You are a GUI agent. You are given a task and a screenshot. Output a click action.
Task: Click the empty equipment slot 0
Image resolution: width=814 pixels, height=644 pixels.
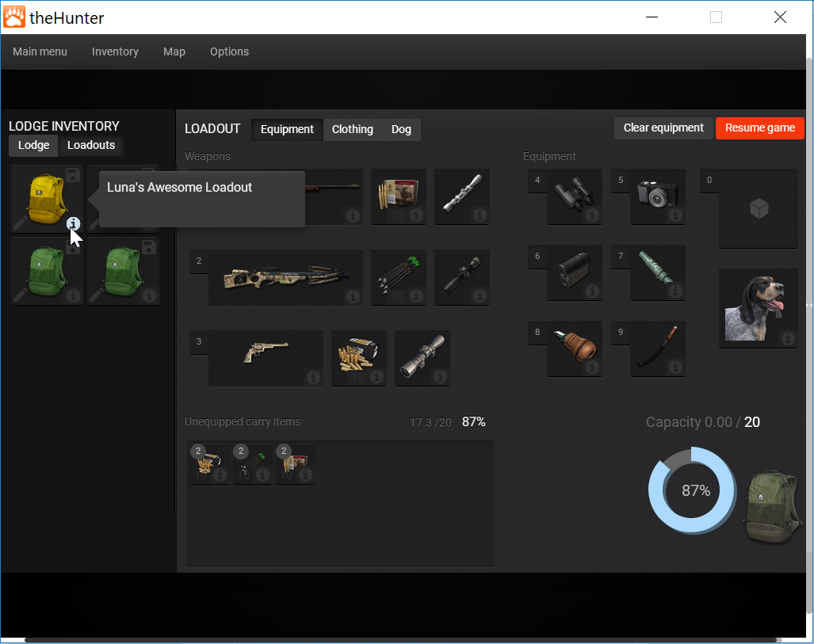pyautogui.click(x=759, y=208)
